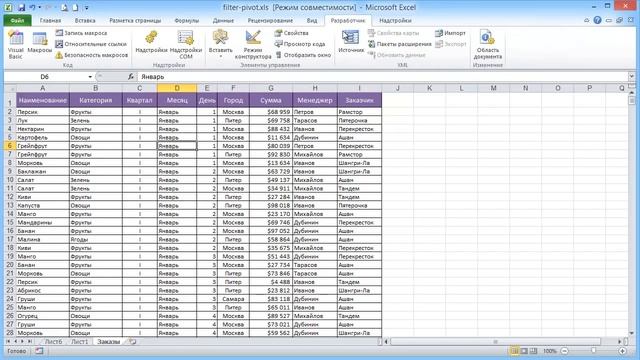640x360 pixels.
Task: Minimize the ribbon with caret icon
Action: (x=587, y=20)
